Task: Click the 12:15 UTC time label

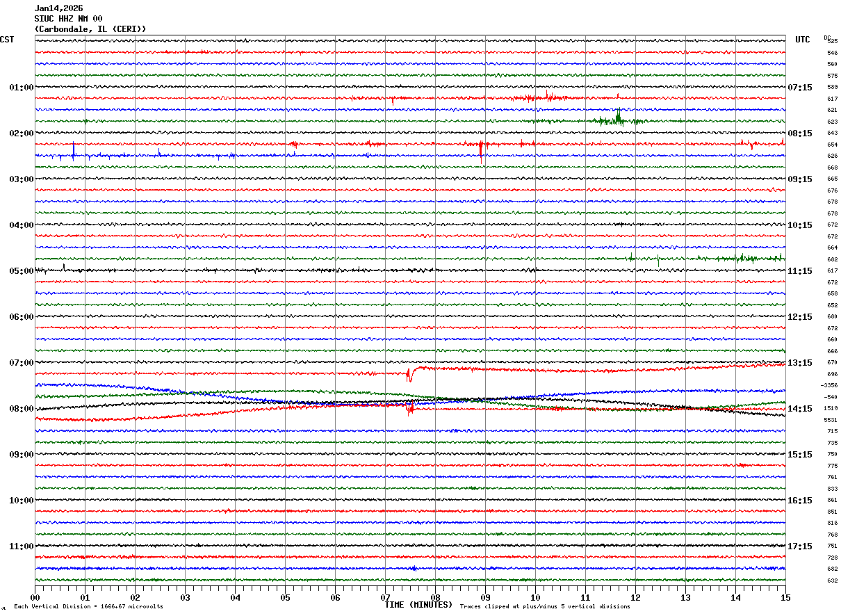Action: click(x=800, y=317)
